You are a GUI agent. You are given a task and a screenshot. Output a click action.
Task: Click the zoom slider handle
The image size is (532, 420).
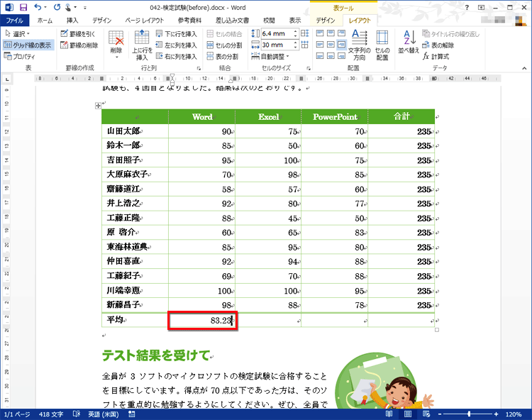470,414
